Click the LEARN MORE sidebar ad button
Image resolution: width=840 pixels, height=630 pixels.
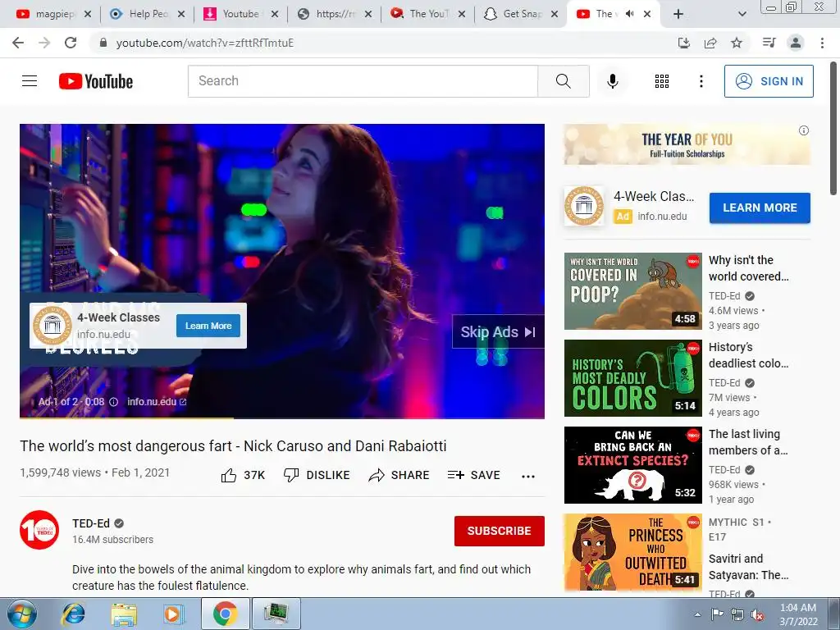click(x=760, y=208)
